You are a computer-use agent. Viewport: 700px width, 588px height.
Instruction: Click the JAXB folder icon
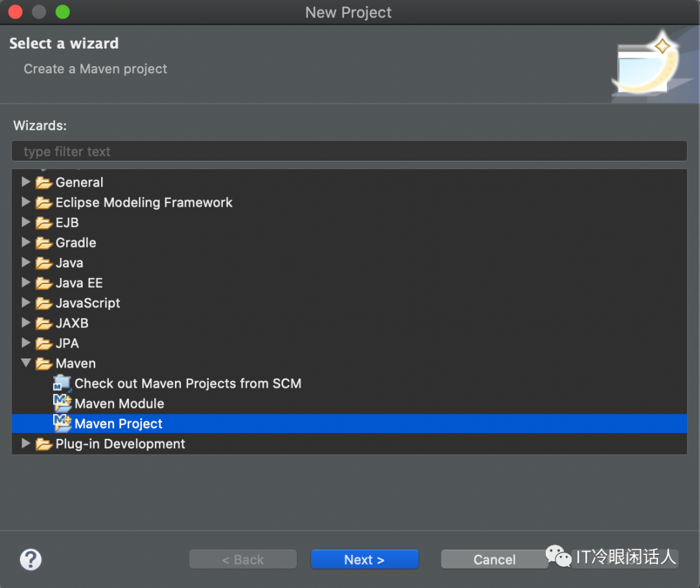pos(44,323)
